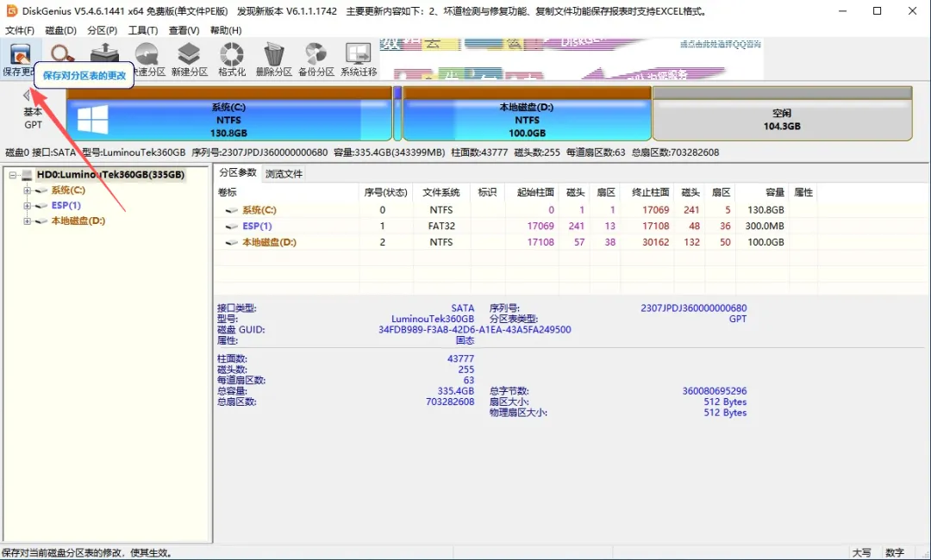931x560 pixels.
Task: Click the 标识 column header
Action: point(487,192)
